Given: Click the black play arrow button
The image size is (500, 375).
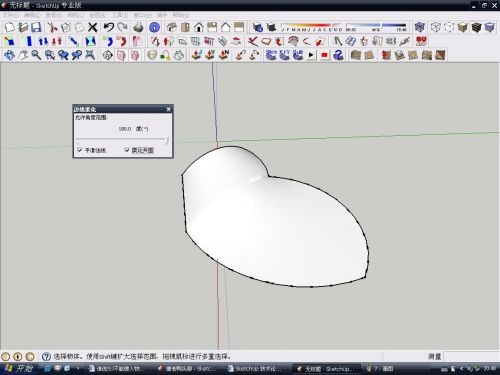Looking at the screenshot, I should point(311,55).
